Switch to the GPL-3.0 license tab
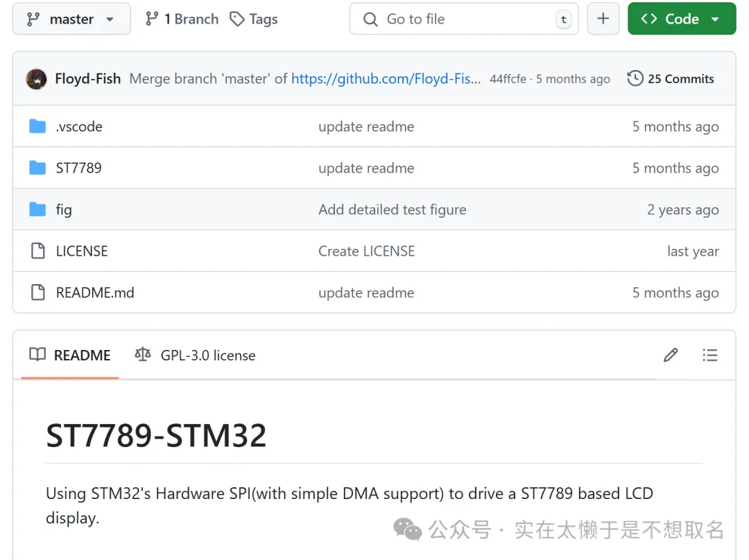 pos(196,356)
